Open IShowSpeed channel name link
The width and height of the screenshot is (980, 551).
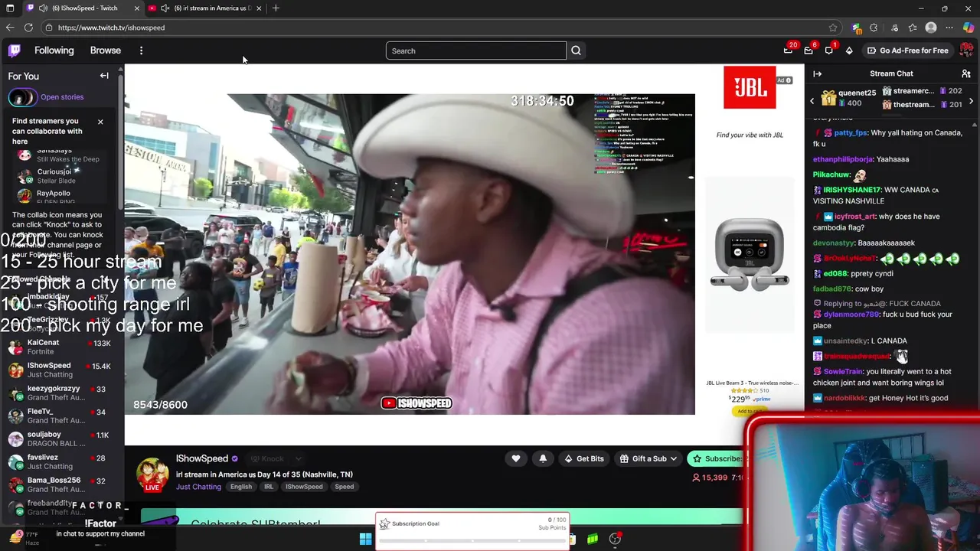pos(202,458)
